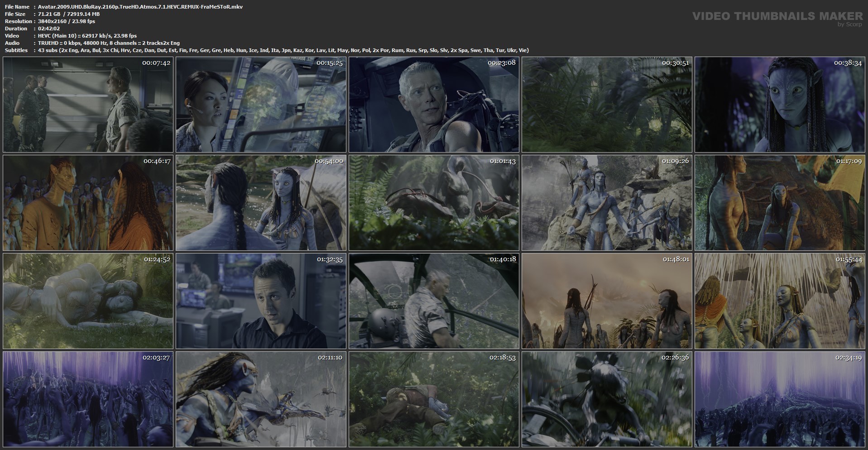Select the thumbnail stamped 00:07:42

[x=88, y=105]
